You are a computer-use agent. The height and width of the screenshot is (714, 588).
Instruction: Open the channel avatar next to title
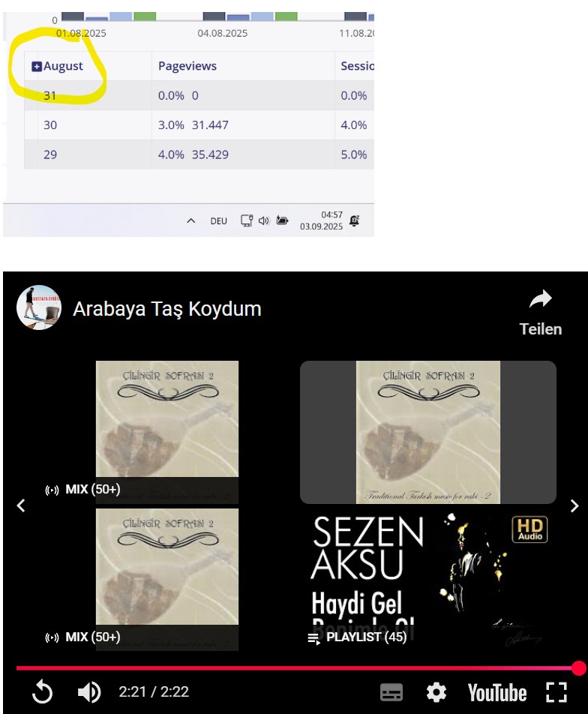(39, 307)
